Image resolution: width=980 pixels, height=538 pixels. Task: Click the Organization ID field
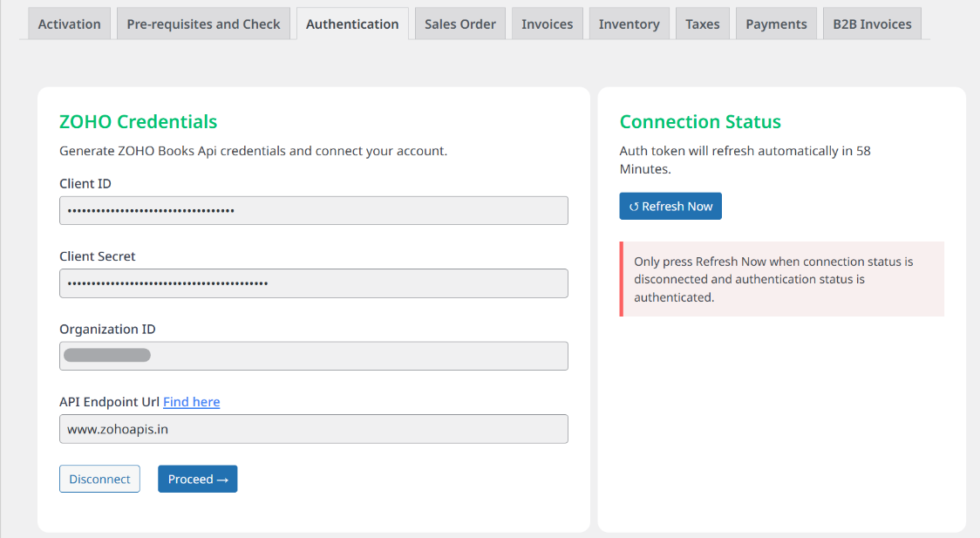tap(313, 356)
